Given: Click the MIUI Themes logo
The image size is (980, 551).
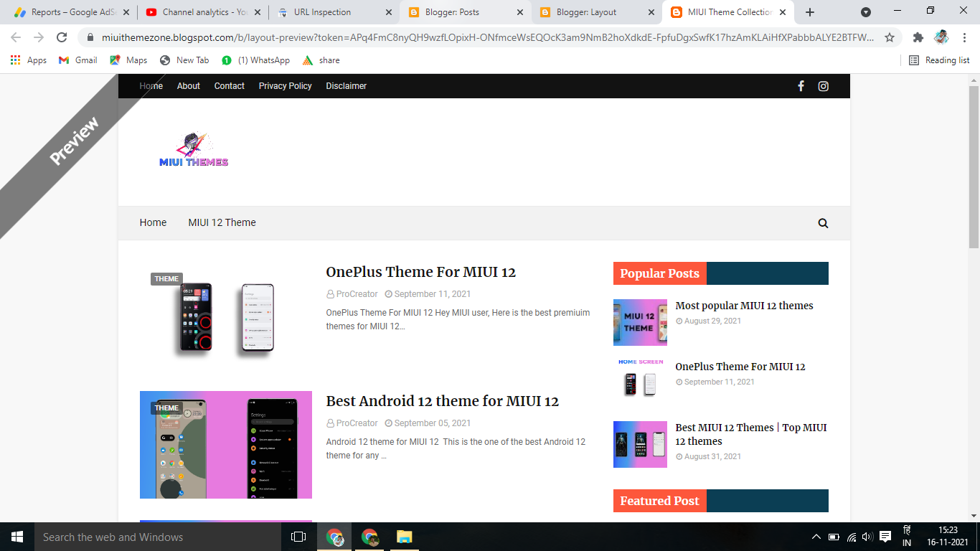Looking at the screenshot, I should (194, 151).
